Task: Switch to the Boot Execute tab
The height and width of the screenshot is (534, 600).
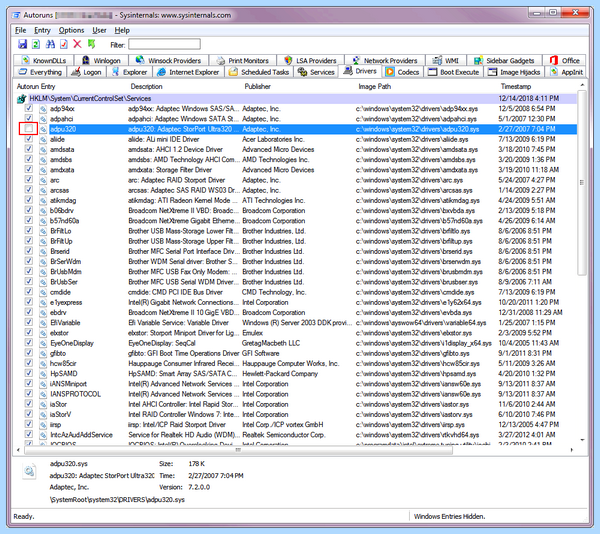Action: [453, 72]
